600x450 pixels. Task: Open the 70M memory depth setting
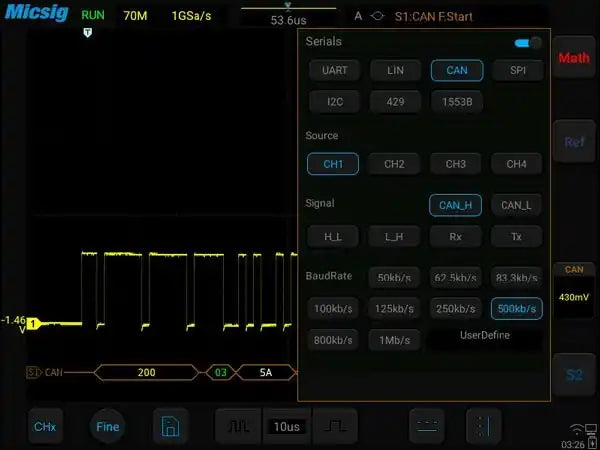pyautogui.click(x=134, y=16)
